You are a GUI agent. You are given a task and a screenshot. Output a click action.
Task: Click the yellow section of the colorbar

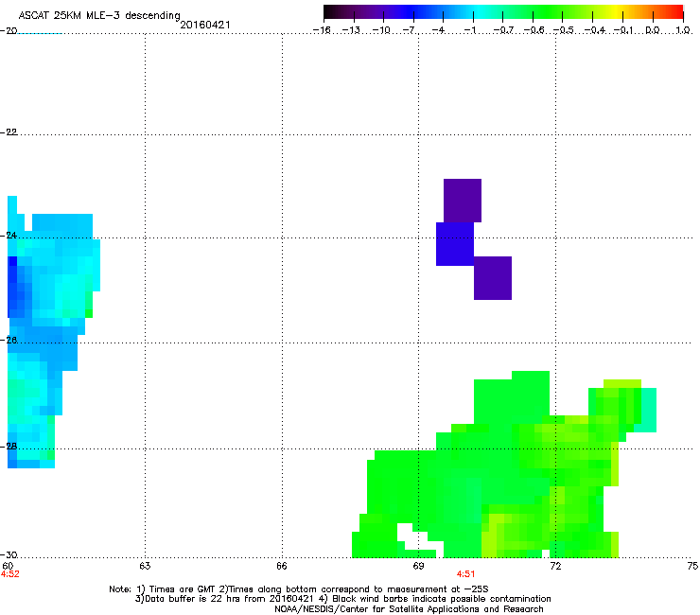[618, 12]
